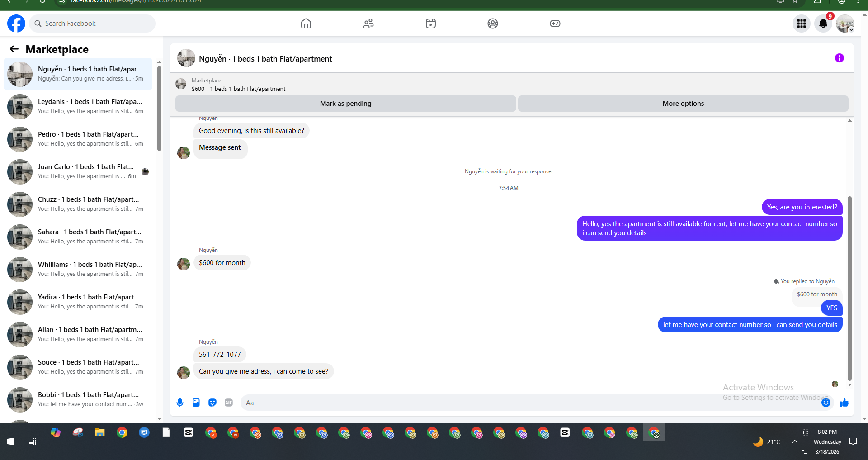868x460 pixels.
Task: Open the Facebook menu grid icon
Action: (x=802, y=24)
